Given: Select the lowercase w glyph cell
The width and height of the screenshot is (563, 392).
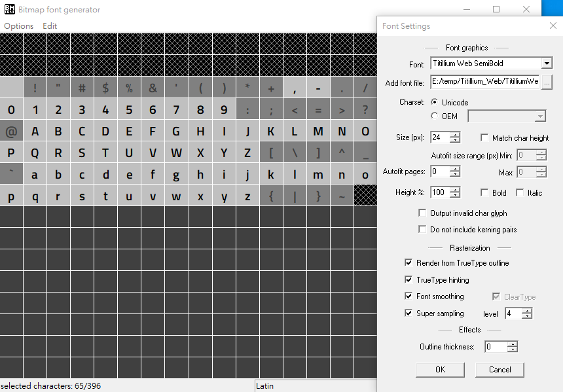Looking at the screenshot, I should pyautogui.click(x=176, y=196).
